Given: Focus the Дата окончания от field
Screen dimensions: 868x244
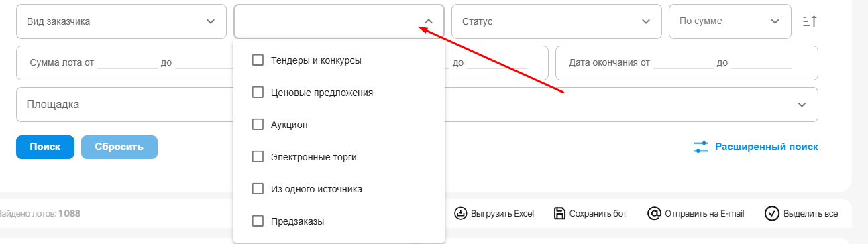Looking at the screenshot, I should coord(684,63).
